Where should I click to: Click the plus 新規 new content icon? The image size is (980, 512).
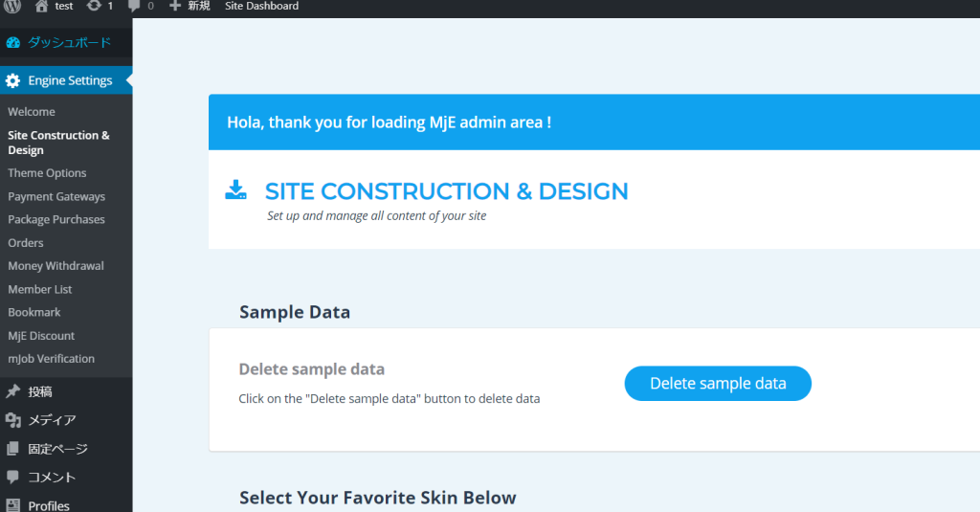point(175,6)
